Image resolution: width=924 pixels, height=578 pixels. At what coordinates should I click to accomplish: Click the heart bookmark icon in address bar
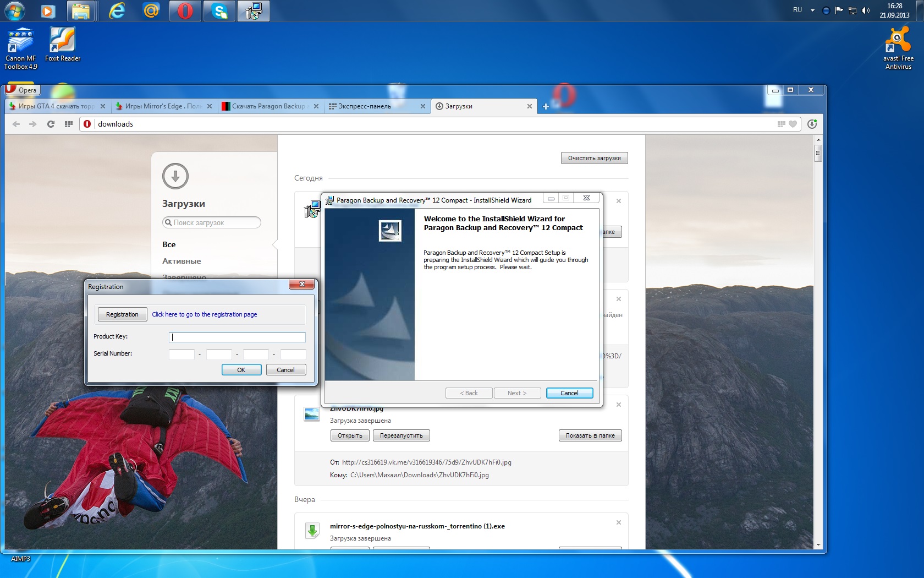tap(793, 124)
